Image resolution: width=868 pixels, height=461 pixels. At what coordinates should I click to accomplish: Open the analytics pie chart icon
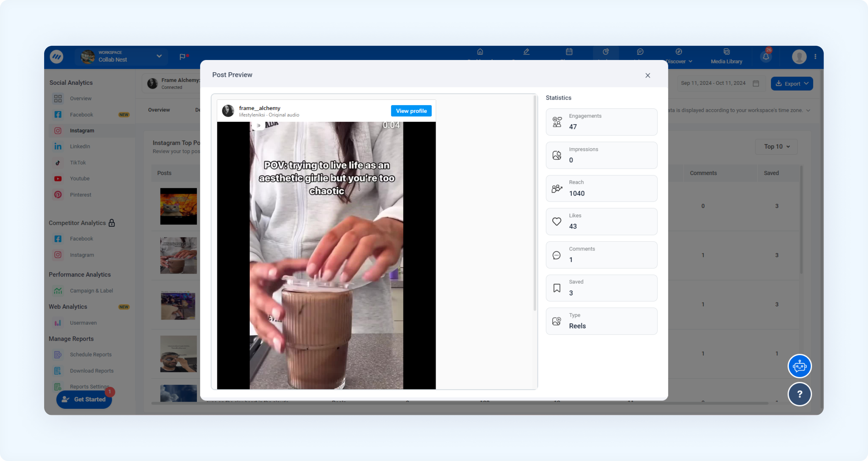click(x=606, y=52)
